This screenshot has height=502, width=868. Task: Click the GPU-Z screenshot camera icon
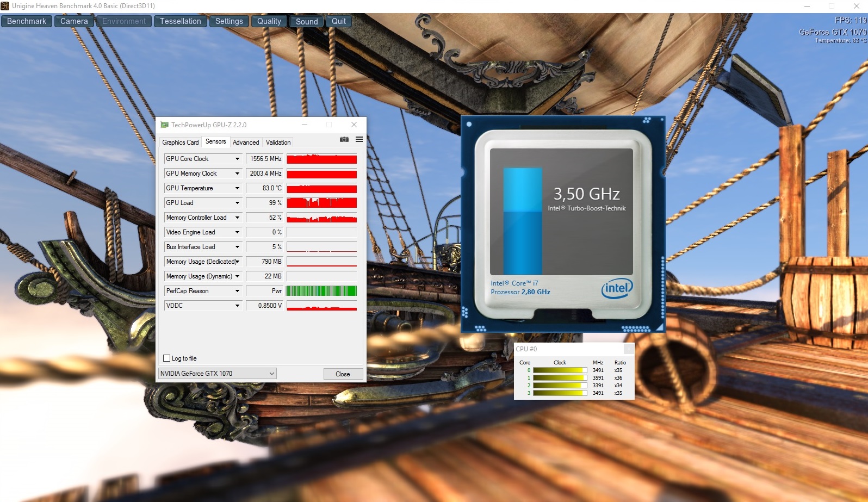(344, 140)
